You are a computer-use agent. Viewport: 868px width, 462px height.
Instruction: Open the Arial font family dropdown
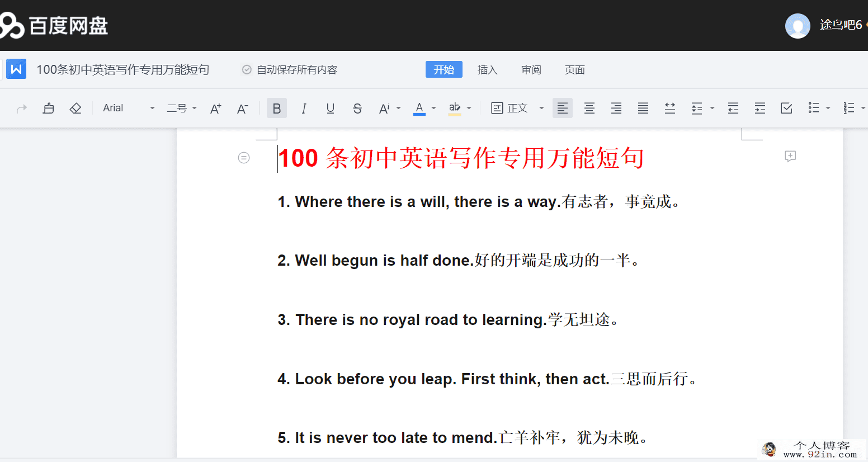[x=129, y=108]
